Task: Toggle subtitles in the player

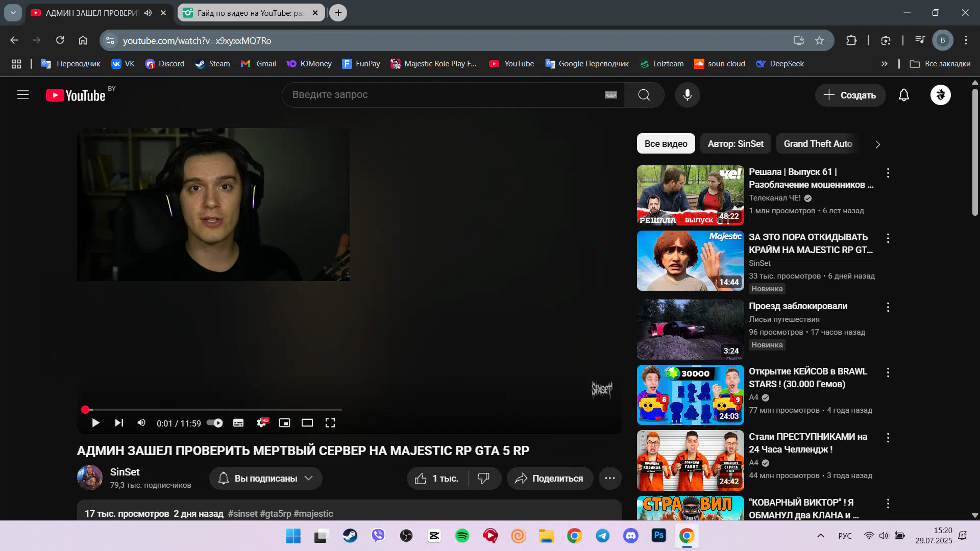Action: (x=238, y=423)
